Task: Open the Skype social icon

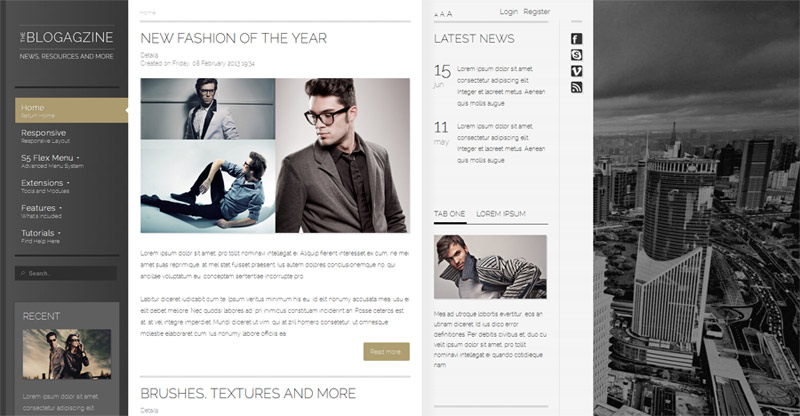Action: tap(576, 55)
